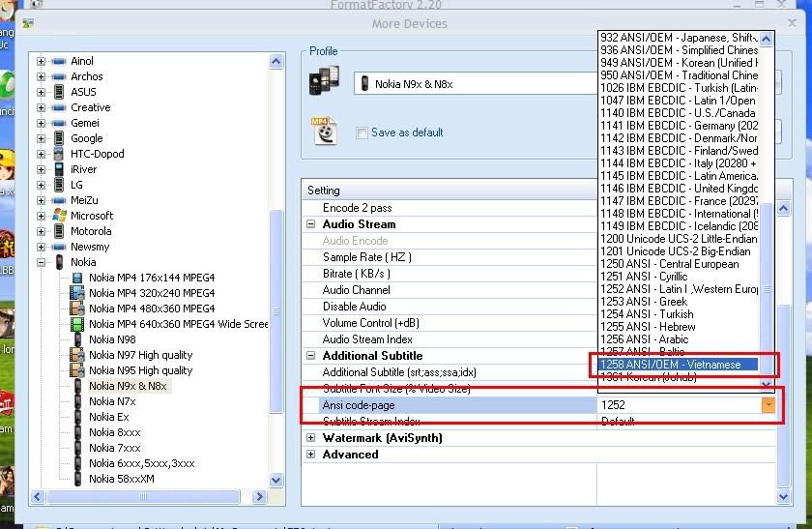
Task: Click the ASUS phone icon in tree
Action: click(59, 92)
